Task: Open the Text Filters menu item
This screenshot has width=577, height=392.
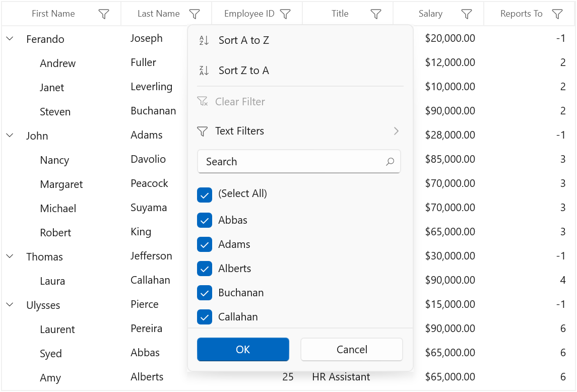Action: (x=300, y=131)
